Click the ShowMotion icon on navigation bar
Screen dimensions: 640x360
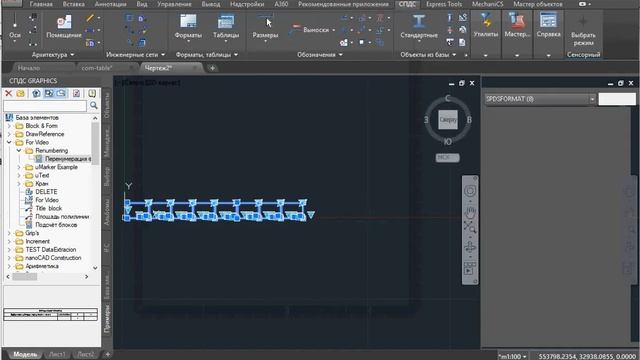(x=470, y=268)
